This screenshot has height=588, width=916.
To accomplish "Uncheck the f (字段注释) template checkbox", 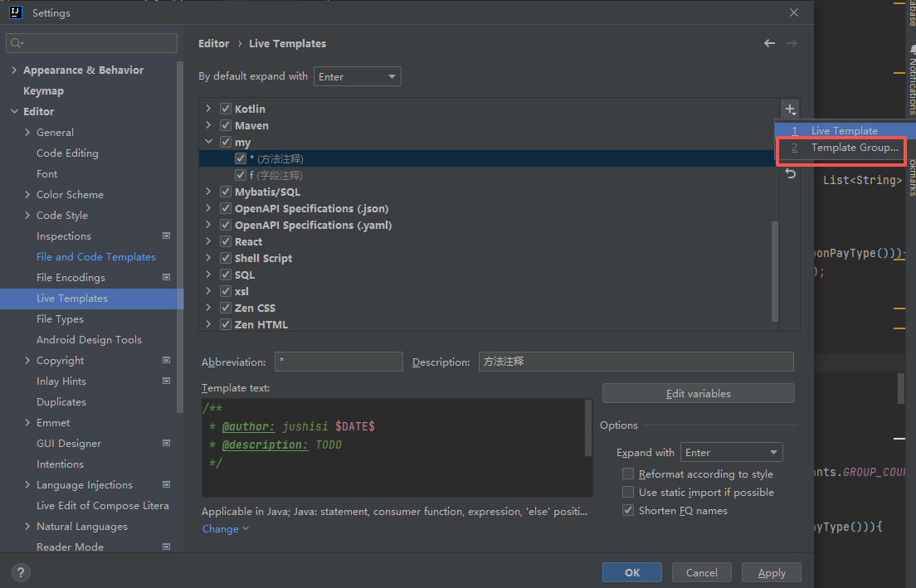I will tap(240, 175).
